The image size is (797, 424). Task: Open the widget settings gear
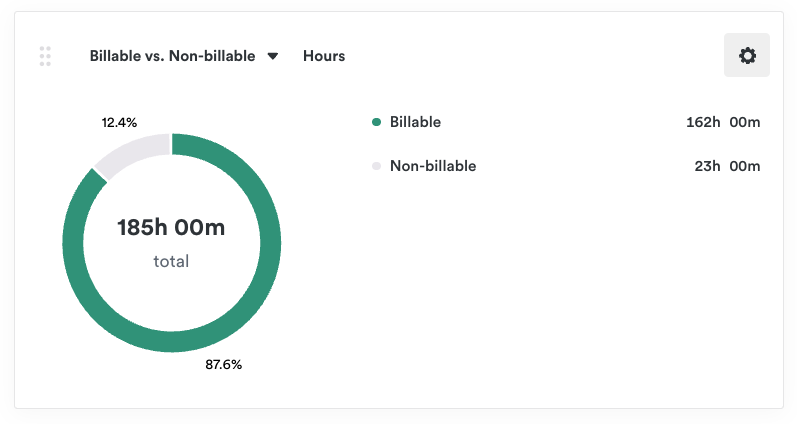click(747, 56)
